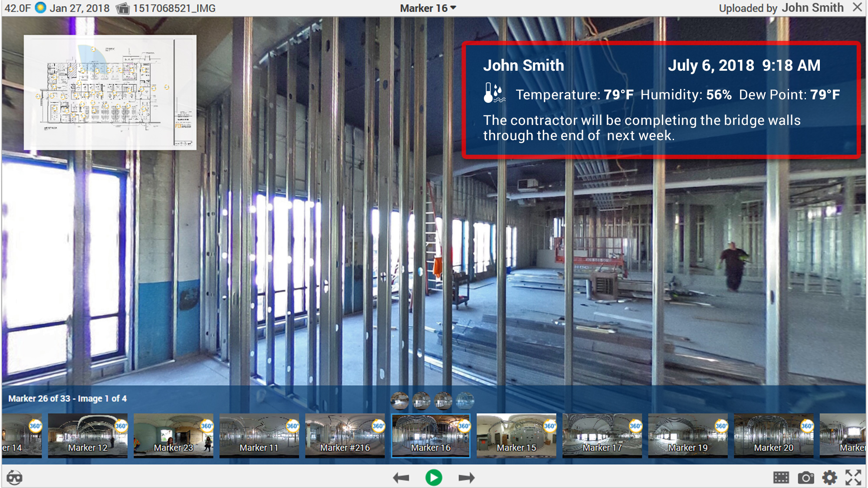868x488 pixels.
Task: Toggle the filmstrip thumbnail grid icon
Action: 781,478
